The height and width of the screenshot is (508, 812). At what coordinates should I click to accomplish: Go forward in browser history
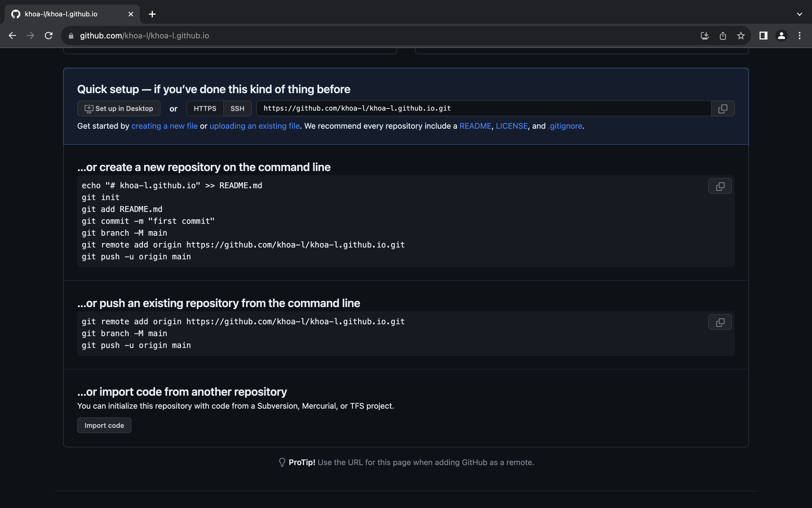click(x=30, y=36)
